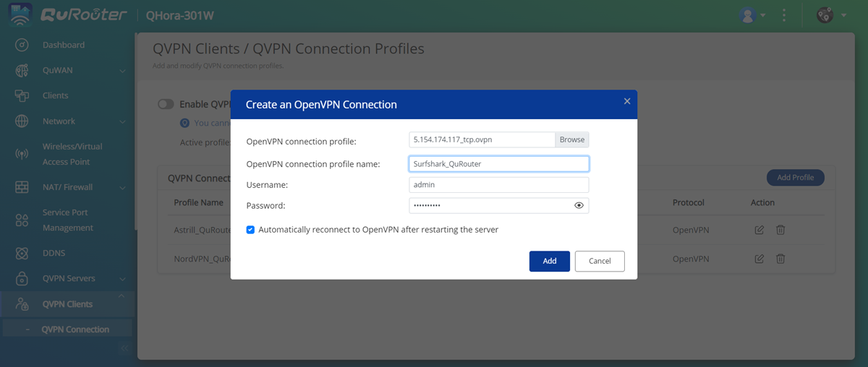Image resolution: width=868 pixels, height=367 pixels.
Task: Toggle automatically reconnect to OpenVPN checkbox
Action: tap(250, 230)
